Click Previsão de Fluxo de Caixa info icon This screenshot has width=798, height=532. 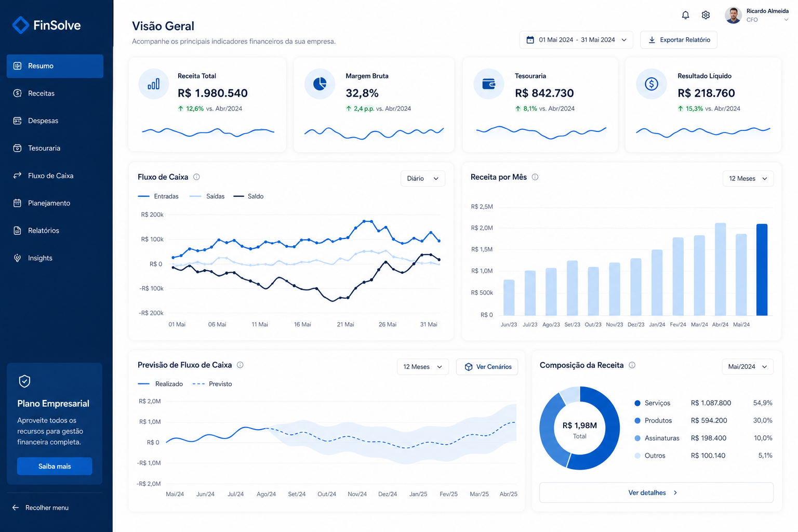(240, 365)
